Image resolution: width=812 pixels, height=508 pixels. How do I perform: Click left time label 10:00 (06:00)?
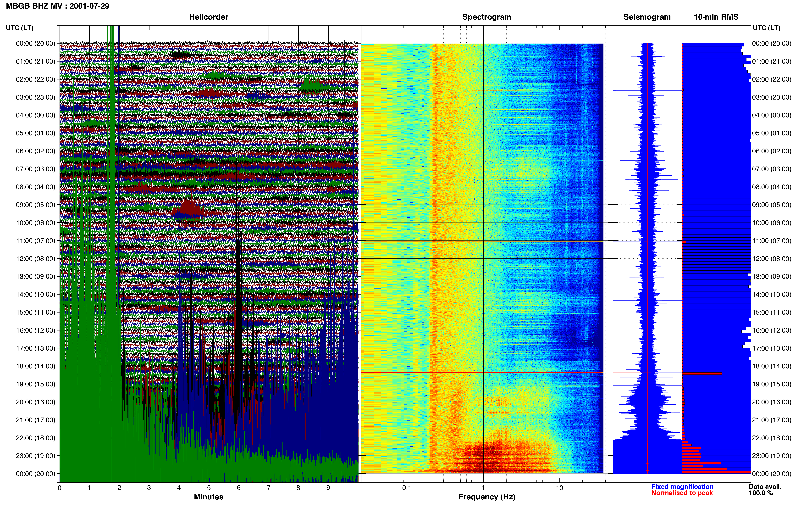click(36, 223)
